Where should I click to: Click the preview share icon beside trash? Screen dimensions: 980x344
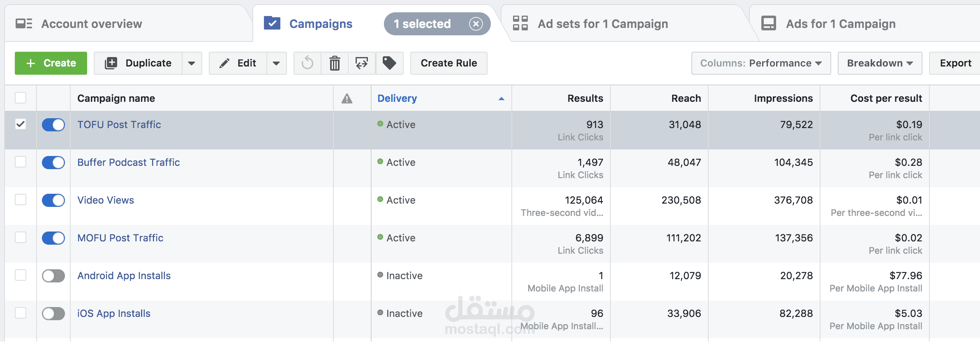tap(362, 63)
